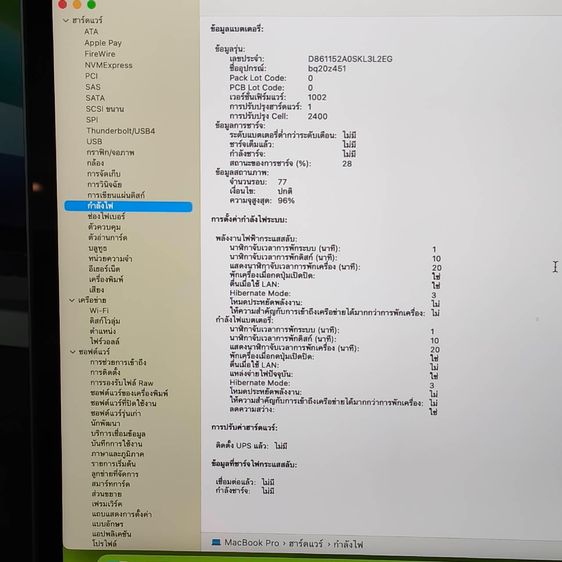562x562 pixels.
Task: Click ฮาร์ดแวร์ in the bottom path bar
Action: point(306,544)
